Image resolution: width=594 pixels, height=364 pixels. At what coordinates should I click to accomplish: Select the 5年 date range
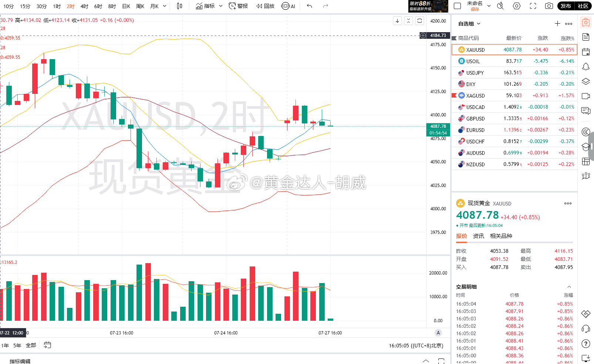[17, 345]
